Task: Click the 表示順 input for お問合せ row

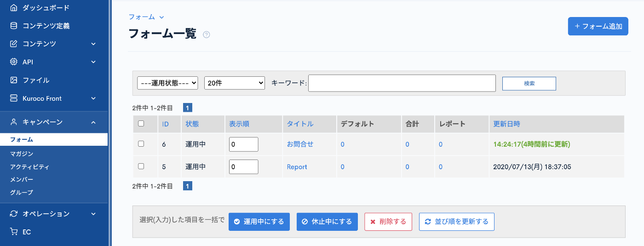Action: [x=244, y=144]
